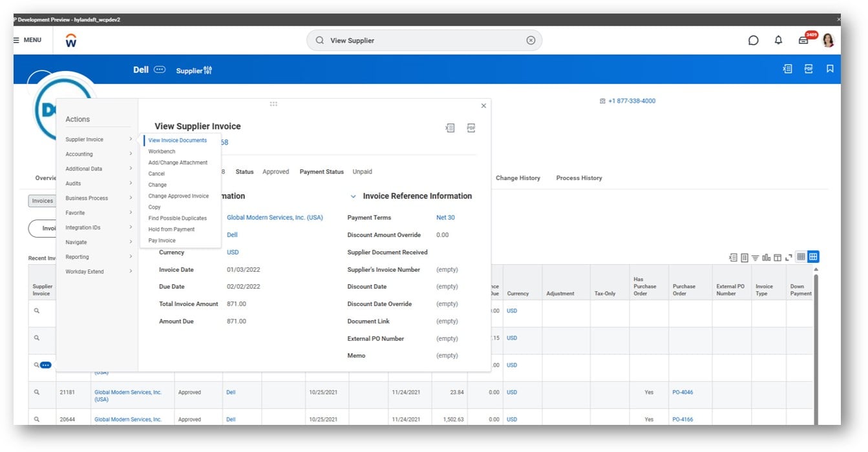Open the notifications bell
Viewport: 868px width, 452px height.
pyautogui.click(x=778, y=40)
